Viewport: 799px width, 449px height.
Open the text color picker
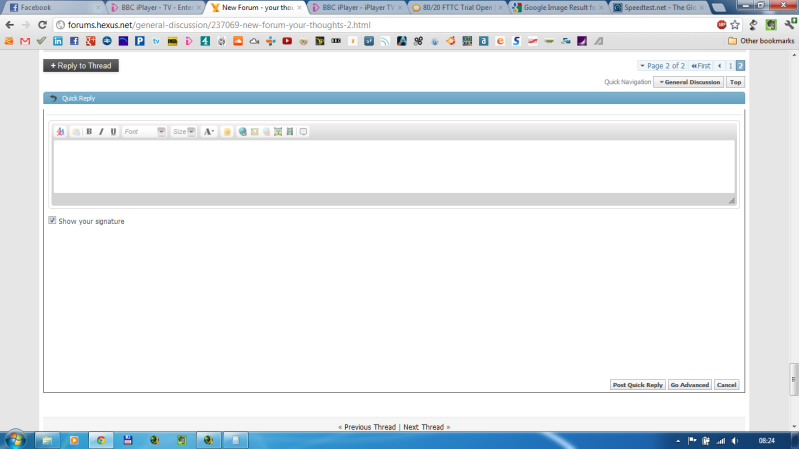tap(209, 132)
